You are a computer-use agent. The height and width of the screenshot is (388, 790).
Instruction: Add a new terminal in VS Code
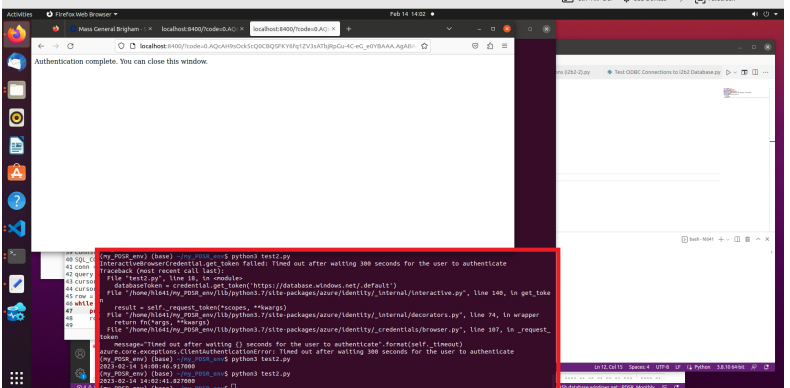tap(721, 239)
